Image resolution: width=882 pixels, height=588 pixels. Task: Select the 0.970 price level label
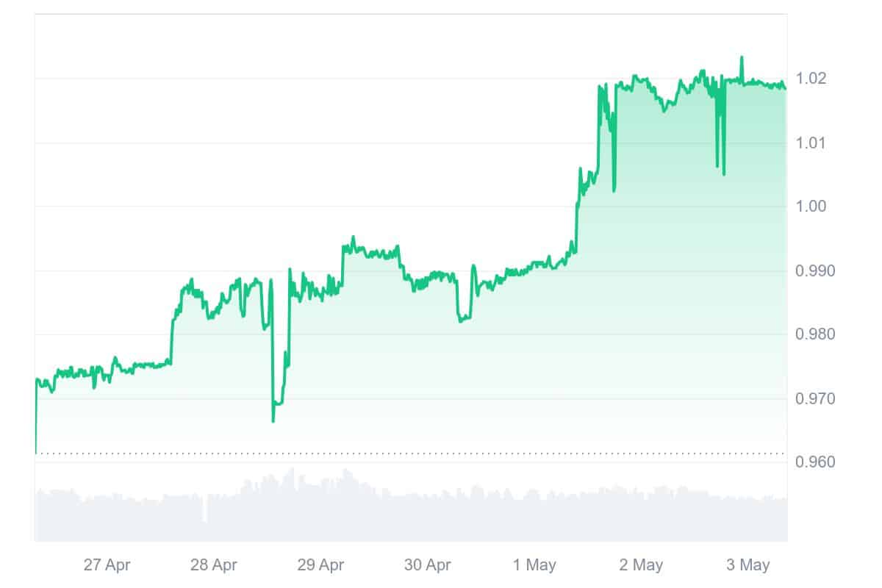[x=815, y=399]
